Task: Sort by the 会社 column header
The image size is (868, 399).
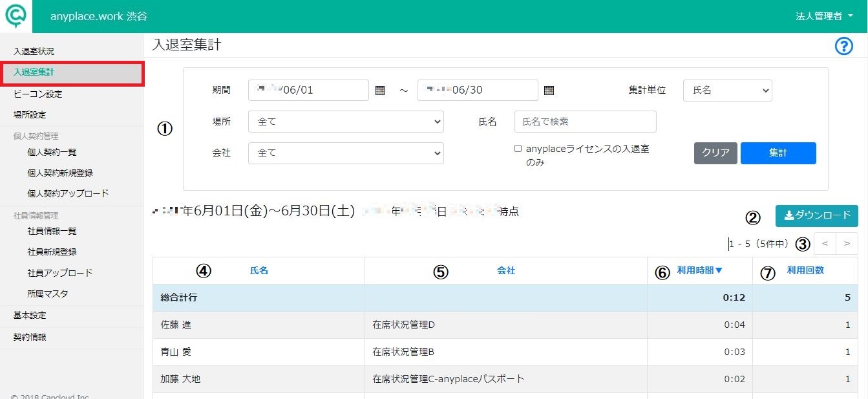Action: [x=506, y=271]
